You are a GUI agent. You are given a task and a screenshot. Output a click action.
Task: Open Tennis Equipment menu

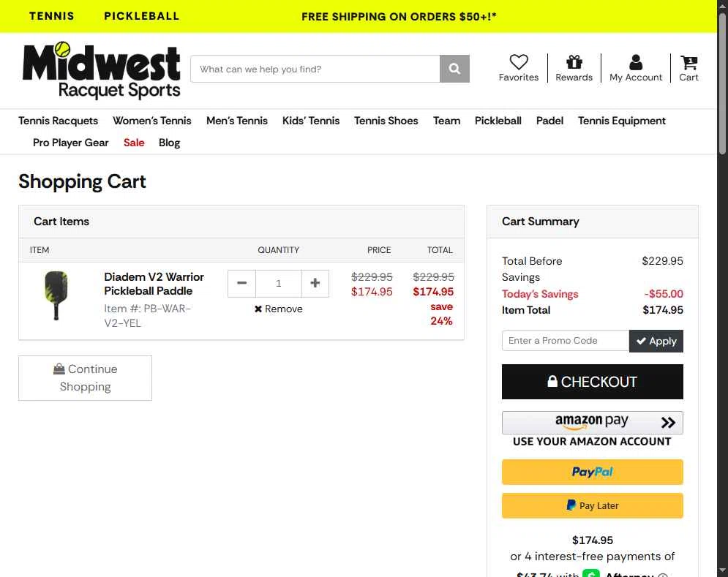coord(622,121)
